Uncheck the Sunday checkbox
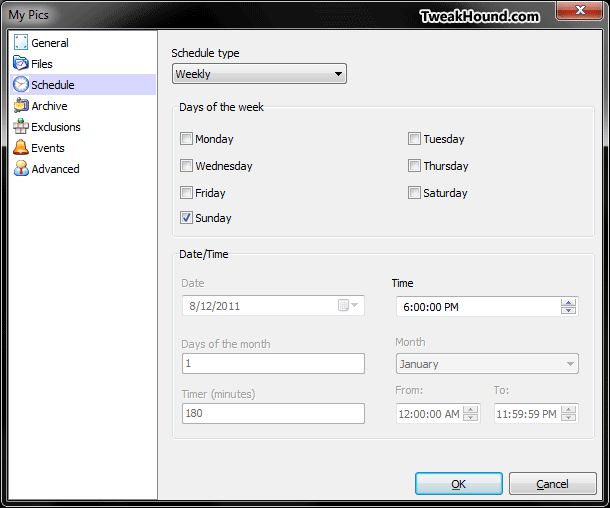 186,217
